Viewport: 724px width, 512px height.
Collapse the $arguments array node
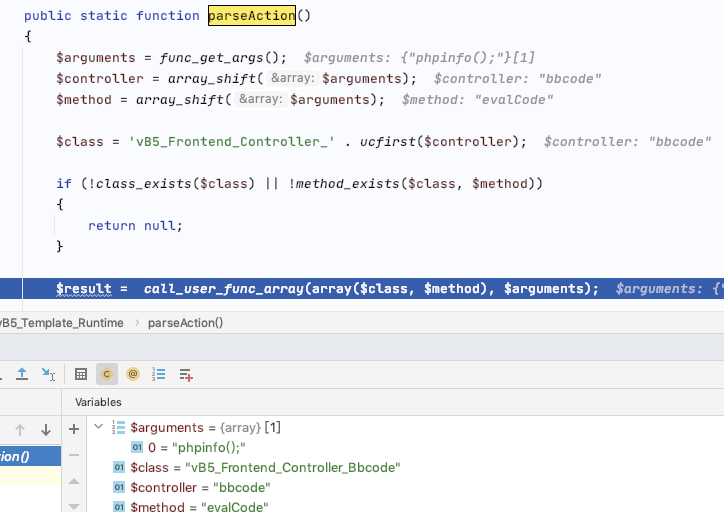click(98, 427)
